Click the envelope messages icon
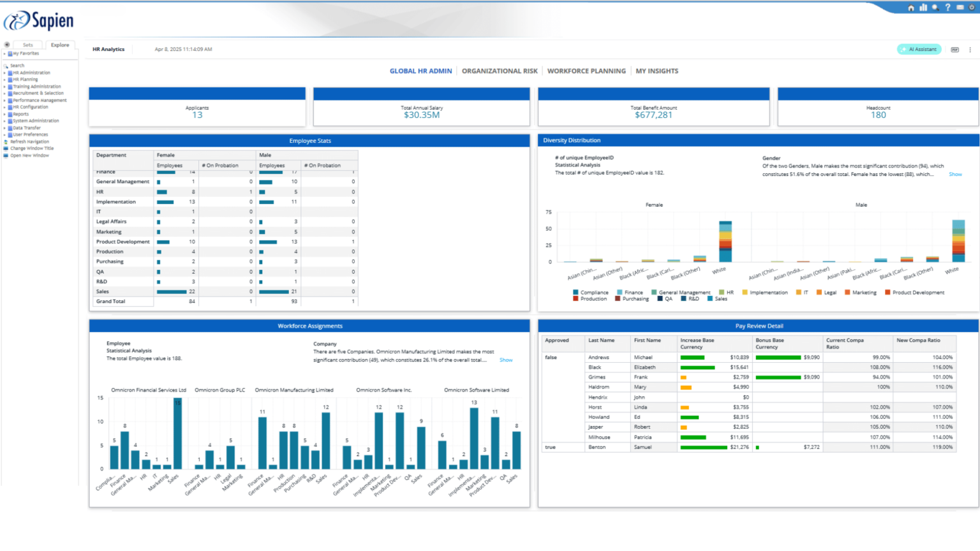The width and height of the screenshot is (980, 551). point(960,7)
